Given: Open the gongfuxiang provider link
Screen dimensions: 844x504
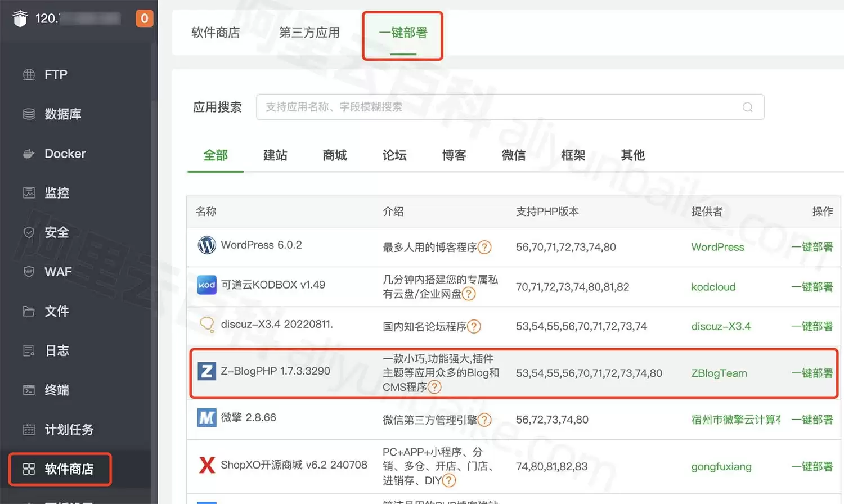Looking at the screenshot, I should pyautogui.click(x=721, y=467).
